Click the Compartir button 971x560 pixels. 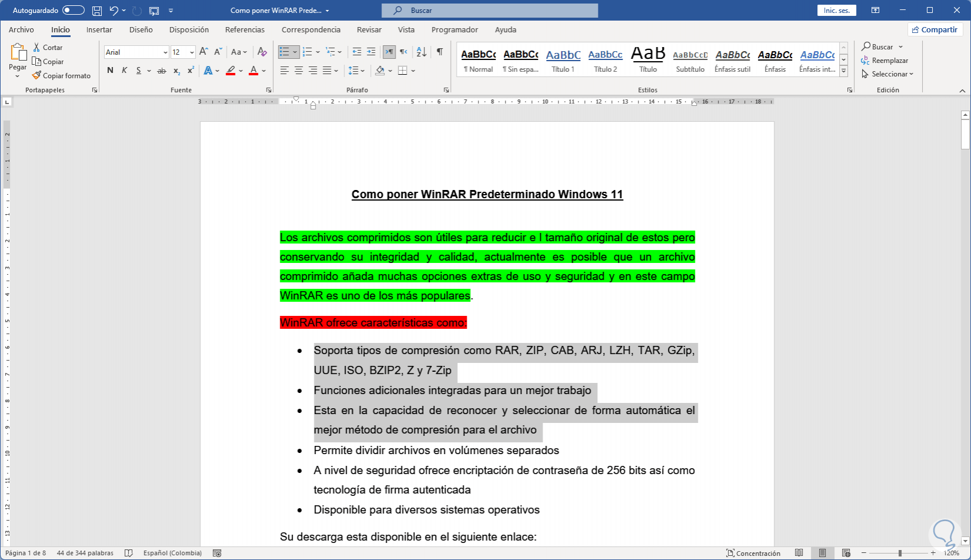[x=934, y=29]
